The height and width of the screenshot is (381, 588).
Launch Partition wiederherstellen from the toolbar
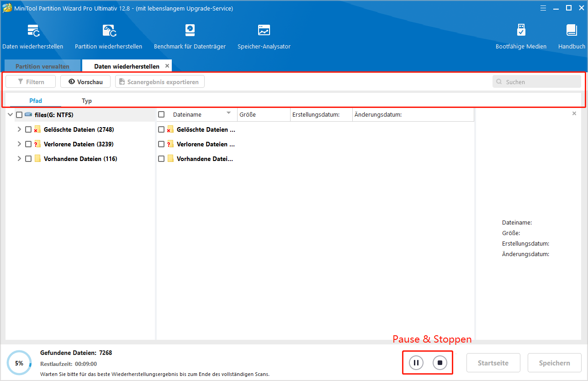point(109,31)
